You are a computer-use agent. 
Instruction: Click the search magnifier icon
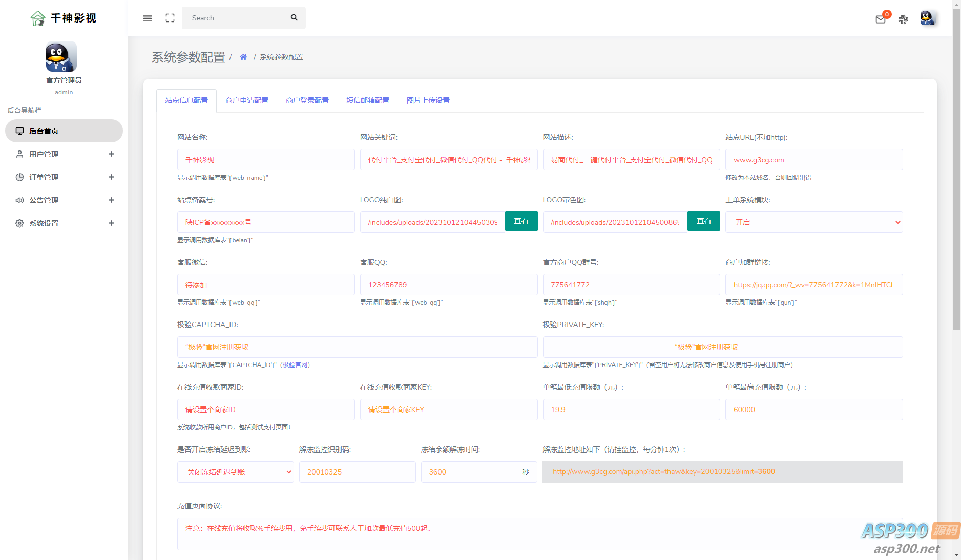pos(294,17)
